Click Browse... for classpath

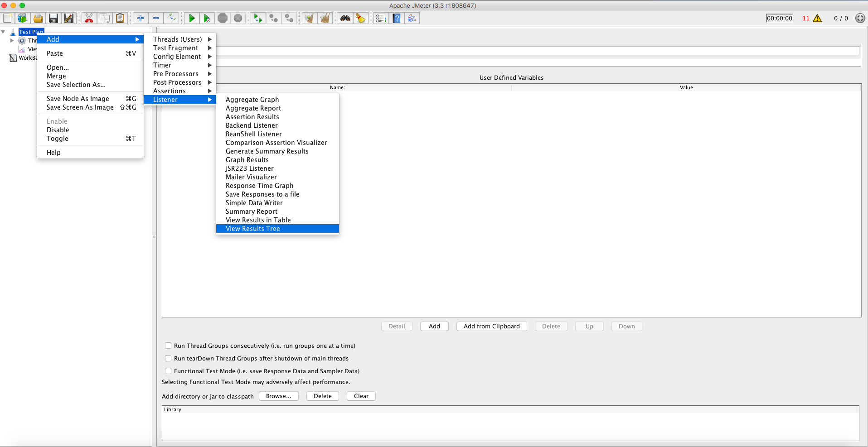point(279,396)
